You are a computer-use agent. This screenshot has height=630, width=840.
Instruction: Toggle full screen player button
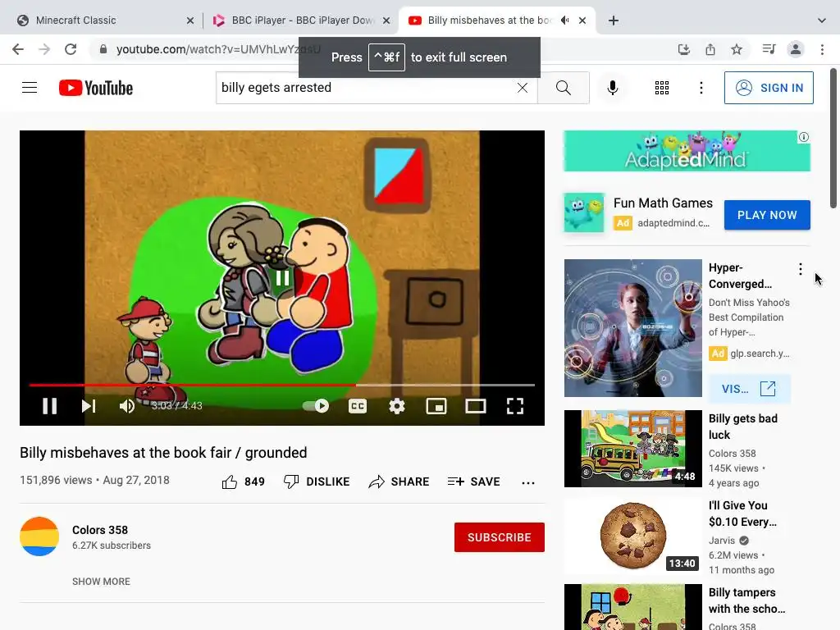515,406
